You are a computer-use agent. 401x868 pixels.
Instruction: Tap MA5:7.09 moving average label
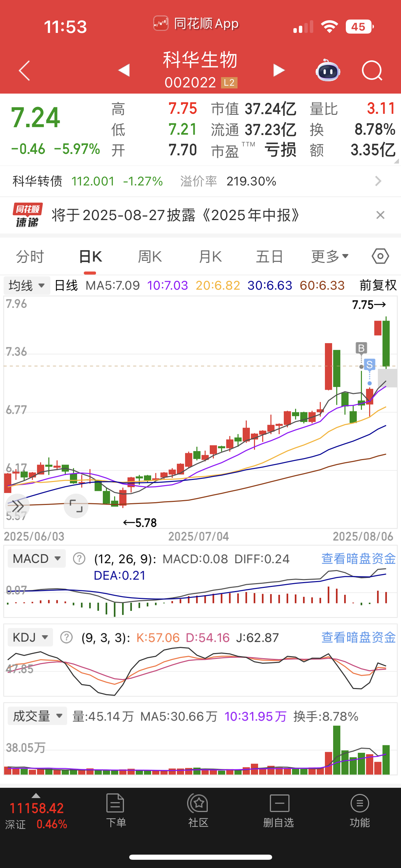coord(113,285)
